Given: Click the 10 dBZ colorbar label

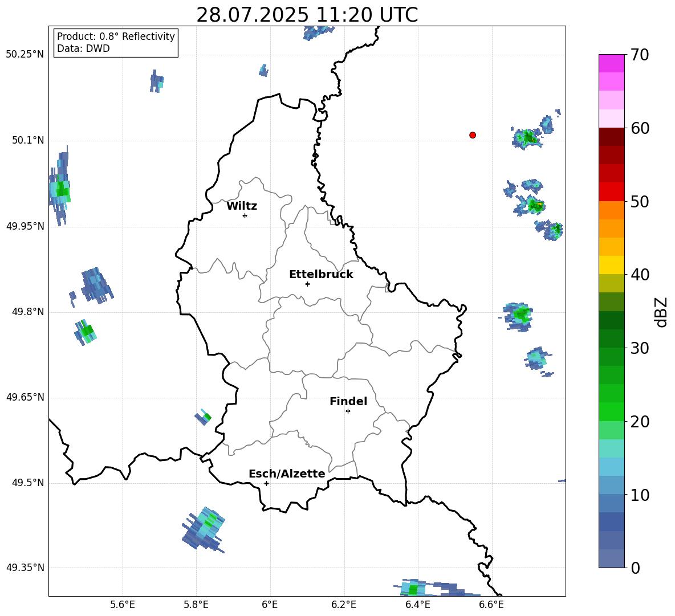Looking at the screenshot, I should click(640, 495).
